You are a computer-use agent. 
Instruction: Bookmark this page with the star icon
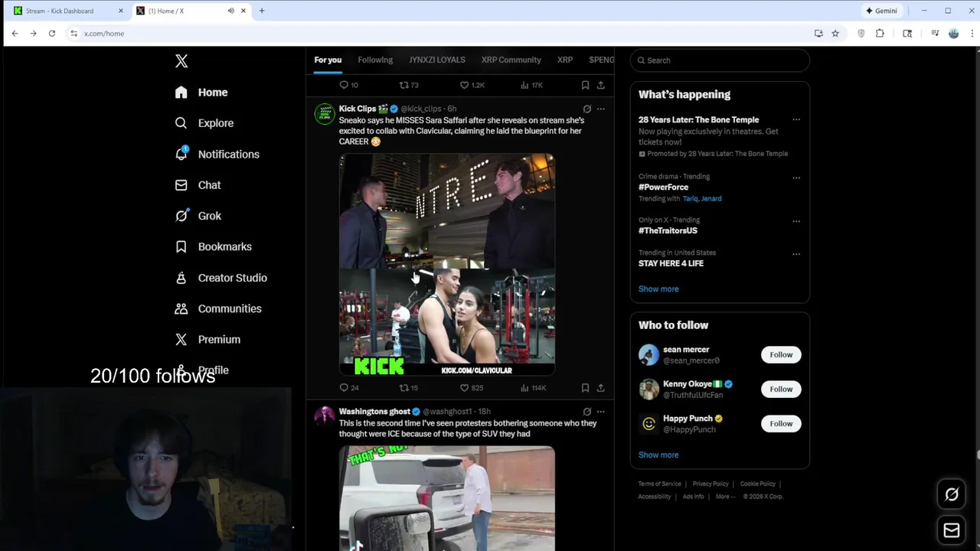[x=835, y=34]
